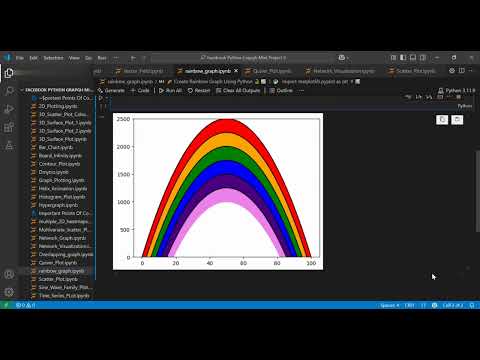
Task: Open the Run and Debug view
Action: (x=9, y=109)
